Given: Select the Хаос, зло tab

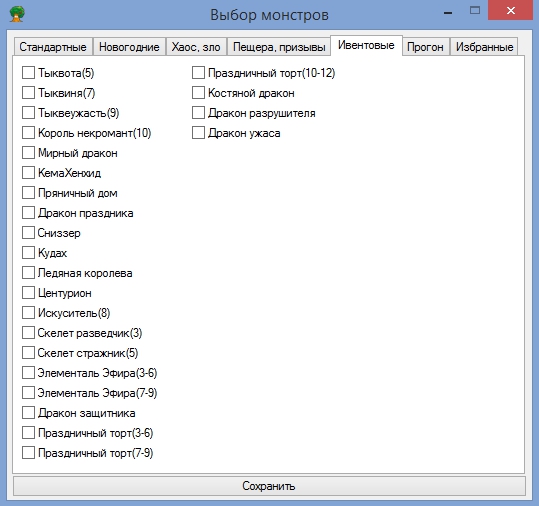Looking at the screenshot, I should click(x=196, y=47).
